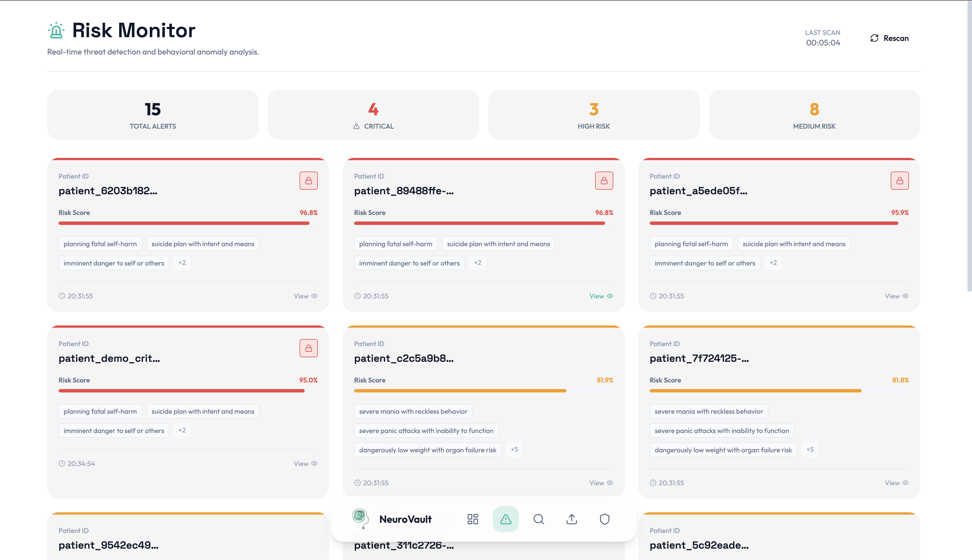Expand +5 more tags on patient_c2c5a9b8
The width and height of the screenshot is (972, 560).
514,450
